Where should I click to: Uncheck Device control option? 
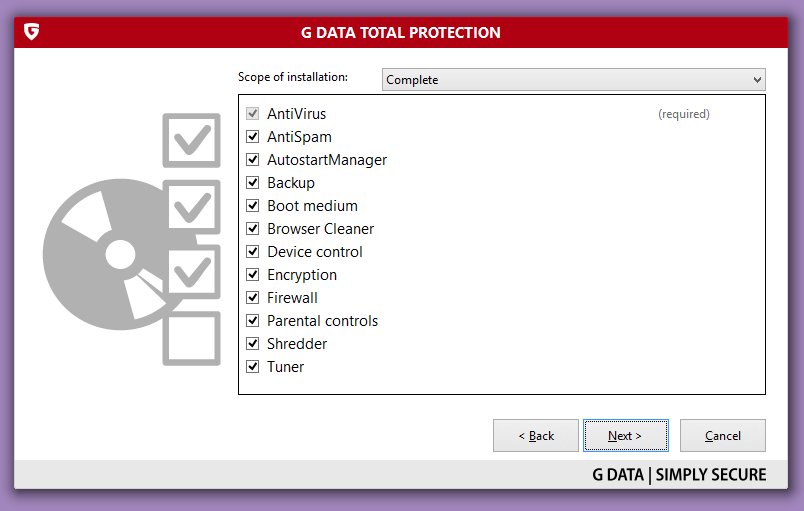click(253, 252)
